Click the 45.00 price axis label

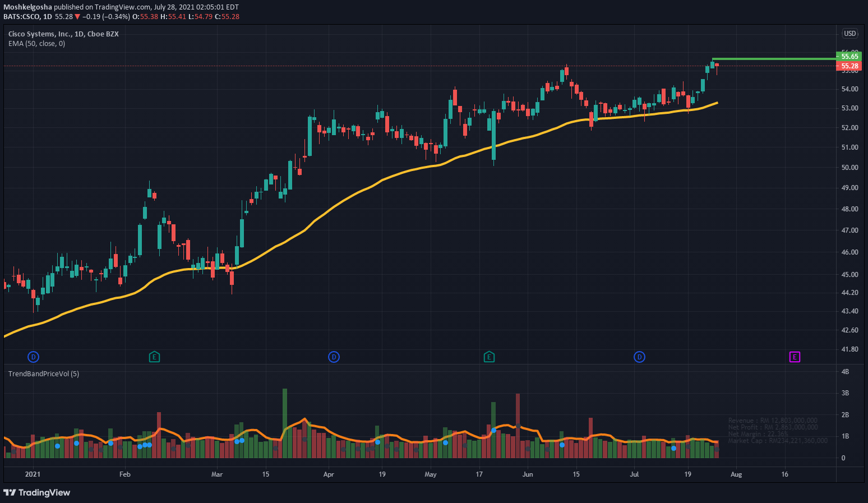tap(850, 275)
